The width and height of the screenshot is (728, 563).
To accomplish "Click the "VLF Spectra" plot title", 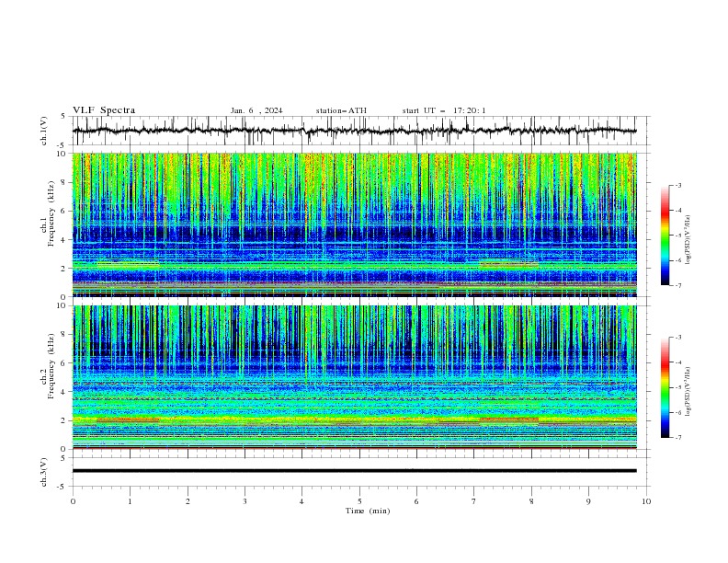I will [x=104, y=110].
